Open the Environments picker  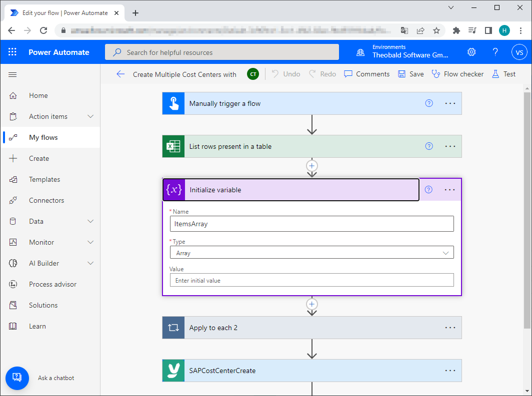click(402, 52)
